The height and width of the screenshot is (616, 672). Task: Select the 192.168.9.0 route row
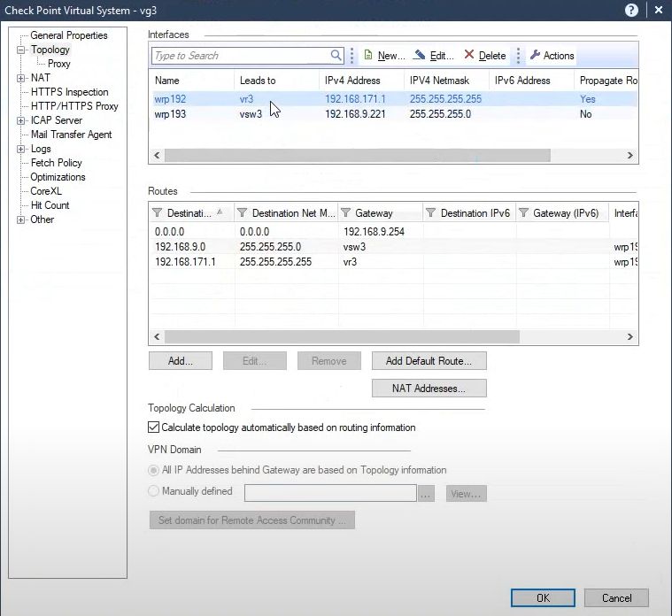pyautogui.click(x=393, y=247)
